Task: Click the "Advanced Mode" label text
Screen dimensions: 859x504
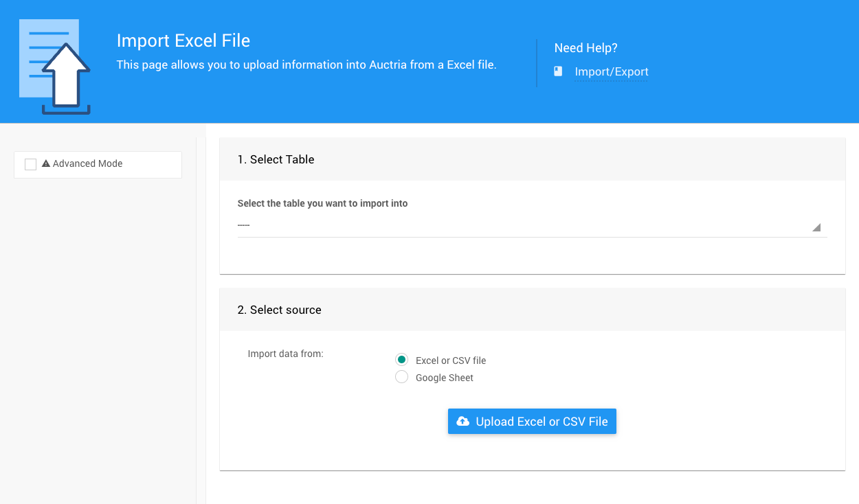Action: pyautogui.click(x=87, y=163)
